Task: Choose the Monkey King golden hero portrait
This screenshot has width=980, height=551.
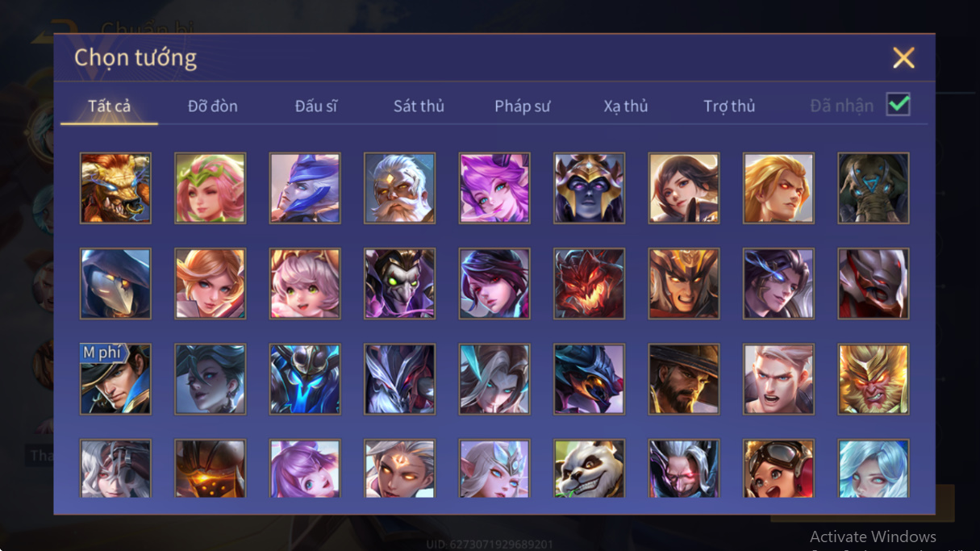Action: pos(874,379)
